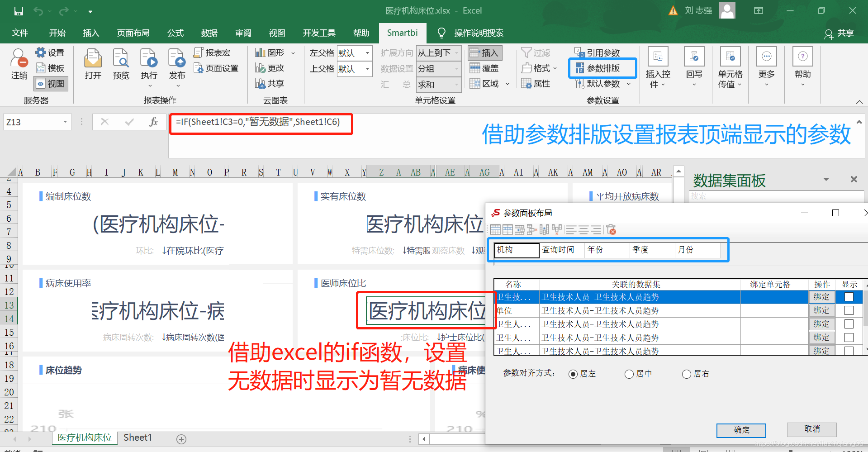868x452 pixels.
Task: Click the 更改 chart change icon
Action: 270,68
